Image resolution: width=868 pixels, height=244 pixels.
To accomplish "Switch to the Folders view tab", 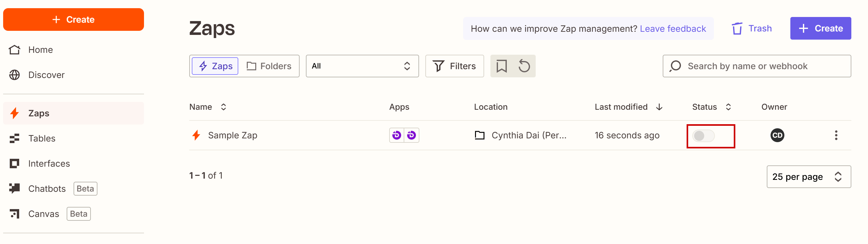I will [x=269, y=66].
